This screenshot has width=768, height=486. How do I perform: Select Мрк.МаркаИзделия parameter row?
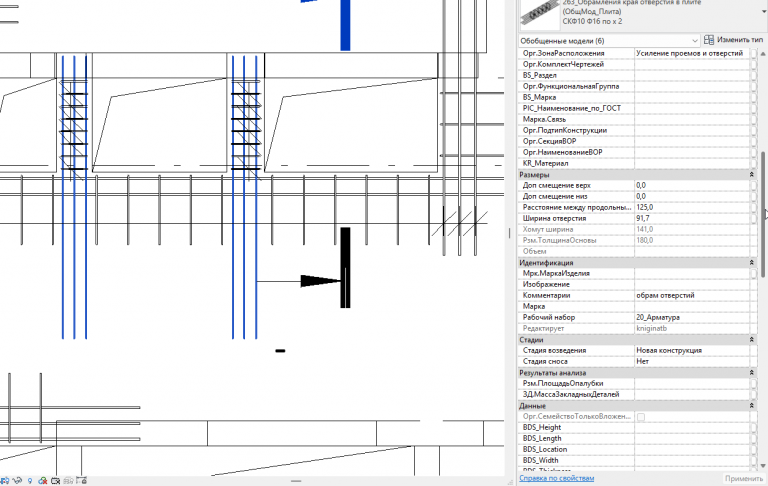[638, 273]
